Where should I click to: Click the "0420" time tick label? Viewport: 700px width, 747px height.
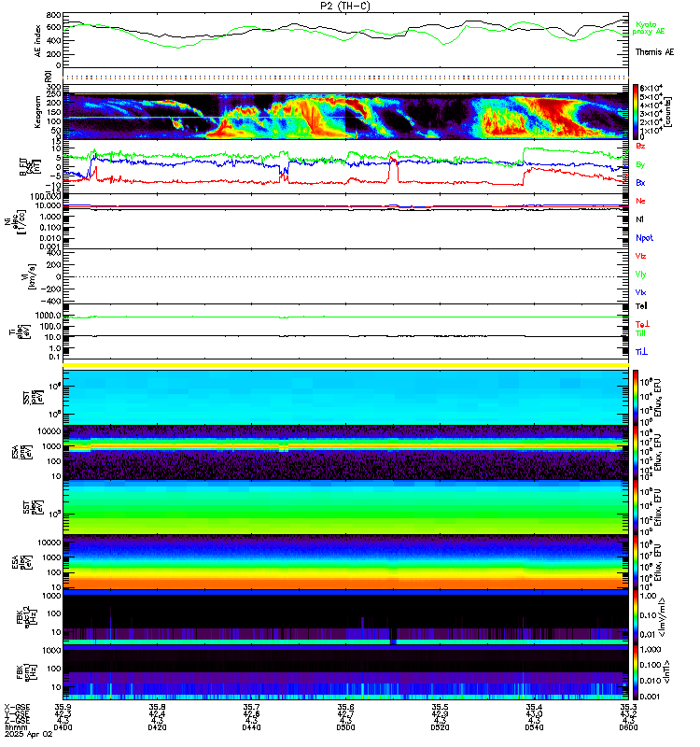[x=157, y=727]
